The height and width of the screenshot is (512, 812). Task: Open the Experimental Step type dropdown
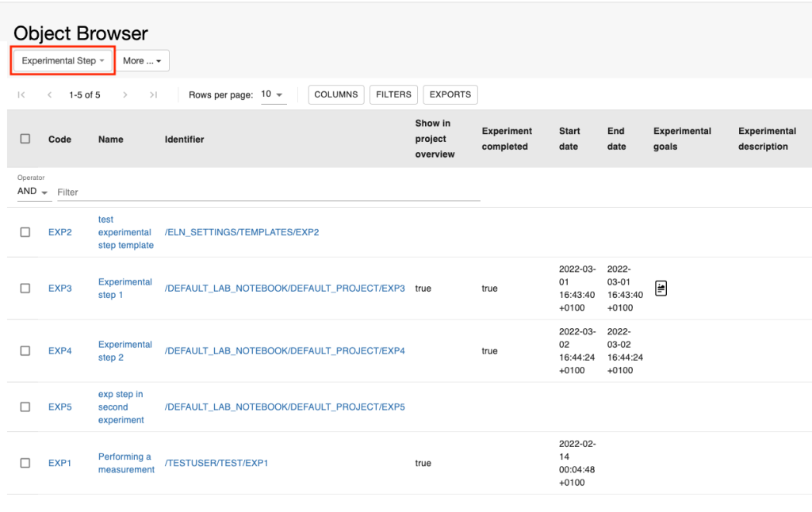(63, 60)
